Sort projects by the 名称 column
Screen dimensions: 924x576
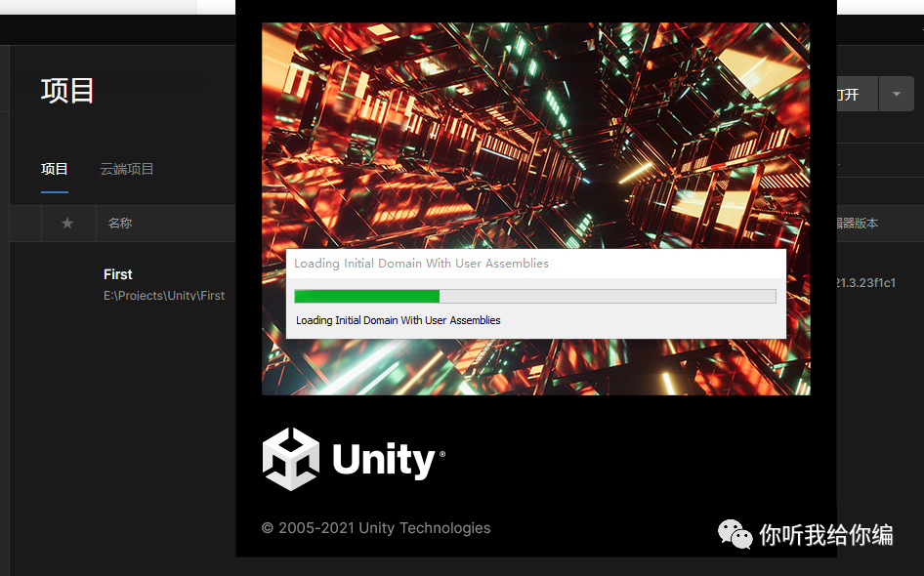(x=119, y=224)
